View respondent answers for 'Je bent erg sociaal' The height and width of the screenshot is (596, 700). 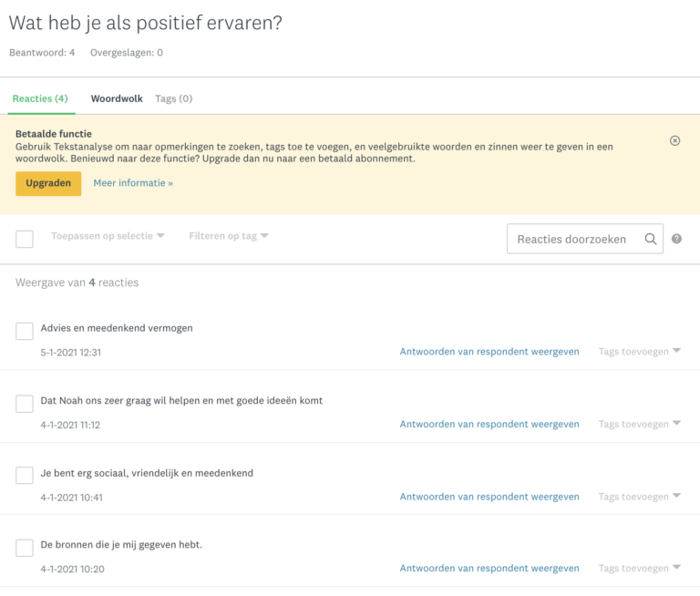click(489, 497)
